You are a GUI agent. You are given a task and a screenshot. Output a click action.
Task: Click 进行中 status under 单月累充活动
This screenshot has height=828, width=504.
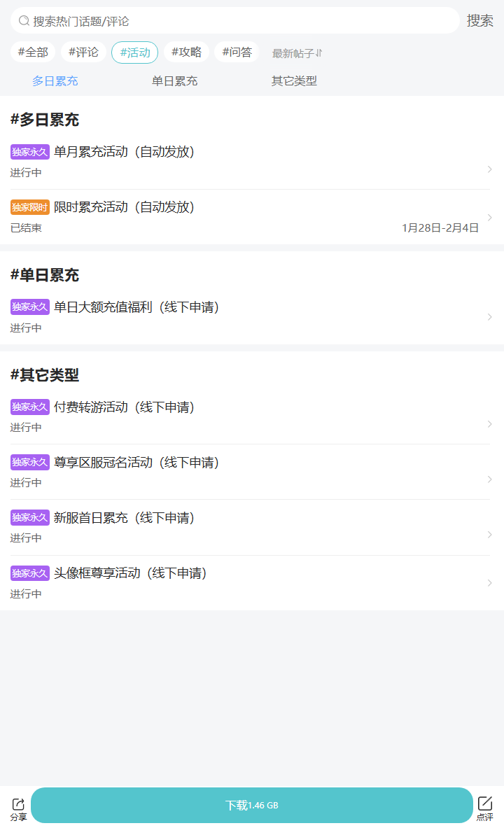click(26, 173)
